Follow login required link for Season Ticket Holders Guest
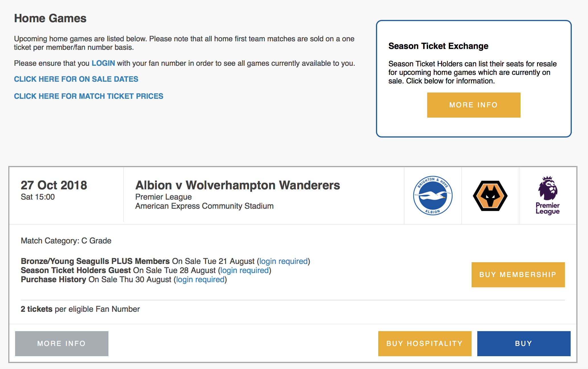Screen dimensions: 588x369 tap(245, 270)
